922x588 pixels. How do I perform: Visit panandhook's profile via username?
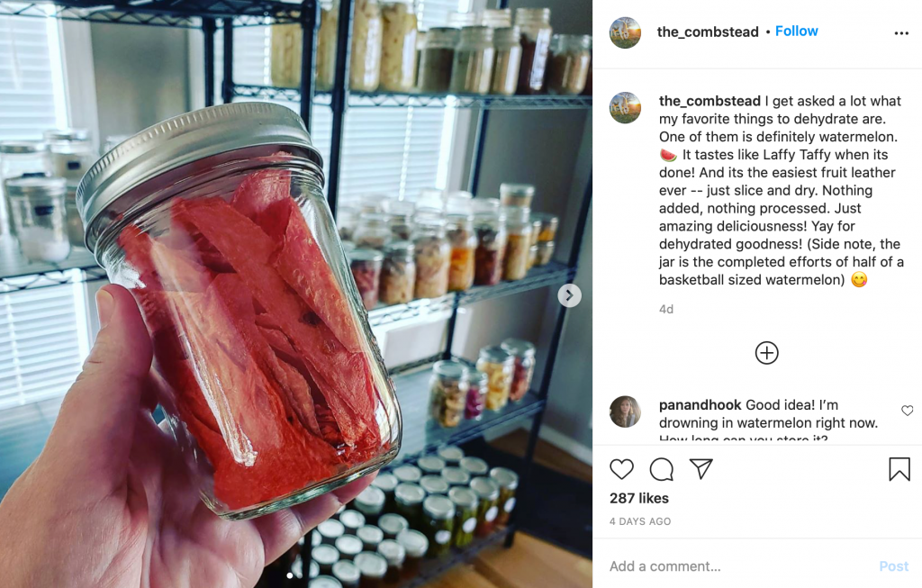[701, 405]
